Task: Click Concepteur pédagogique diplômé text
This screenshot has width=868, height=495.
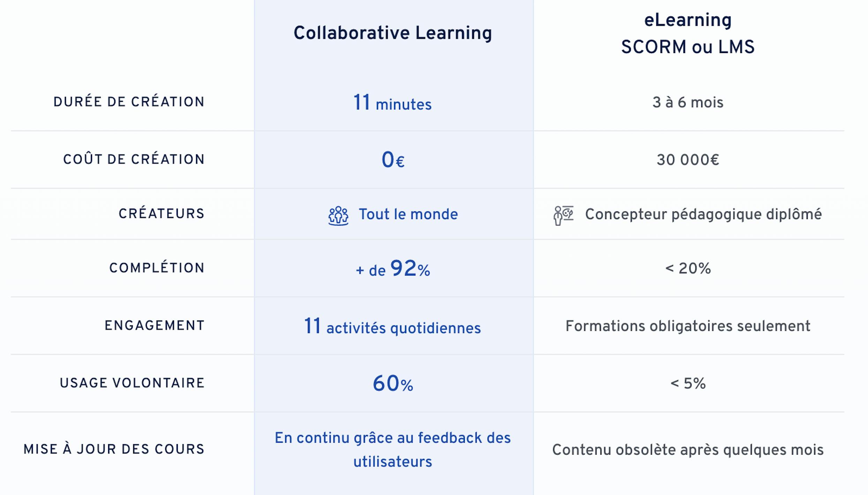Action: pyautogui.click(x=703, y=215)
